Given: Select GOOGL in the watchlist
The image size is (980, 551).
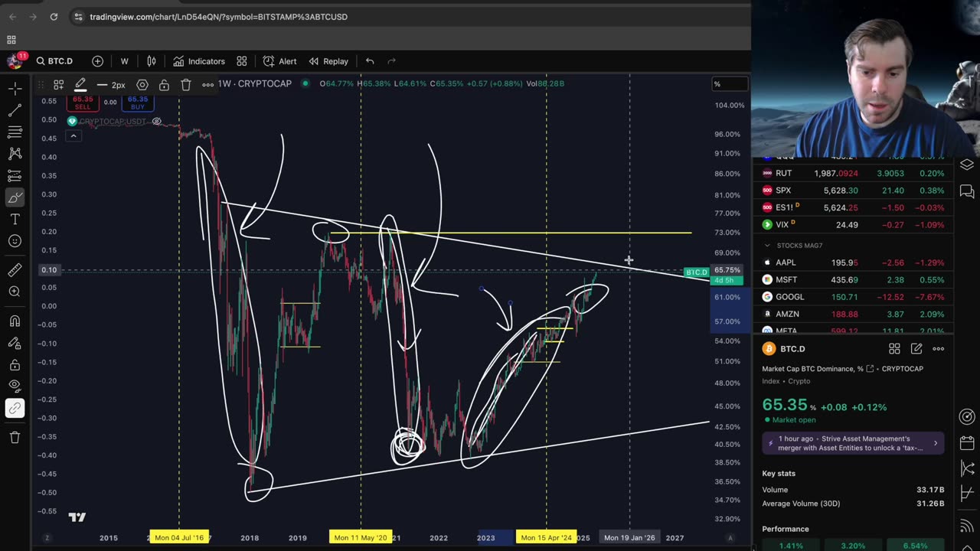Looking at the screenshot, I should click(x=853, y=297).
